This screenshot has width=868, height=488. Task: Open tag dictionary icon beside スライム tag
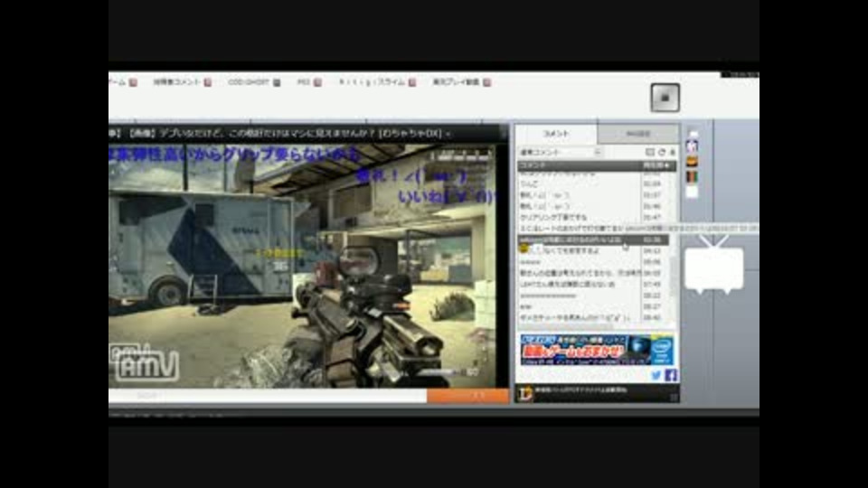[412, 82]
